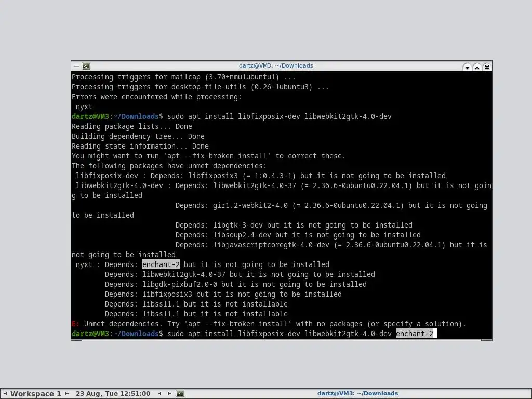Viewport: 532px width, 399px height.
Task: Click the 'Depends: libgtk-3-dev' line
Action: point(294,225)
